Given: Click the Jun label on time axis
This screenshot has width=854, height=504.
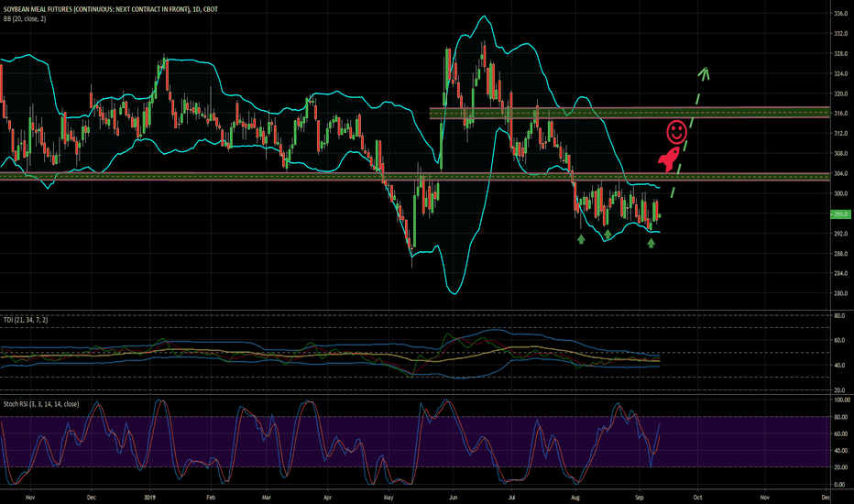Looking at the screenshot, I should click(454, 498).
